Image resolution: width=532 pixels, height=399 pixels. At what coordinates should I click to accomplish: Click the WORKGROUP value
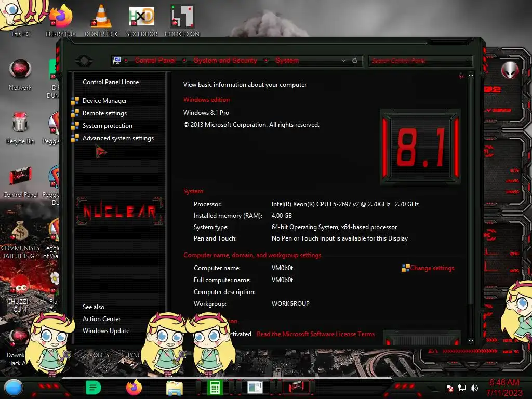(290, 303)
